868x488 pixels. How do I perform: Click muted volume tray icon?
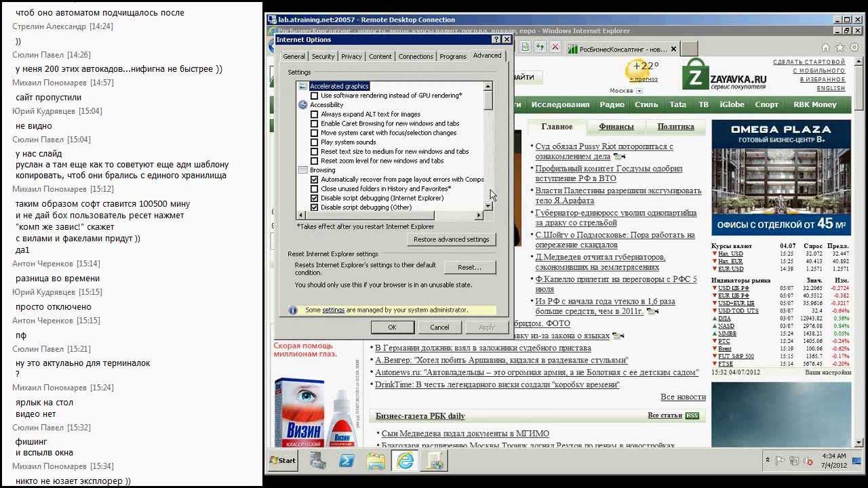(808, 461)
